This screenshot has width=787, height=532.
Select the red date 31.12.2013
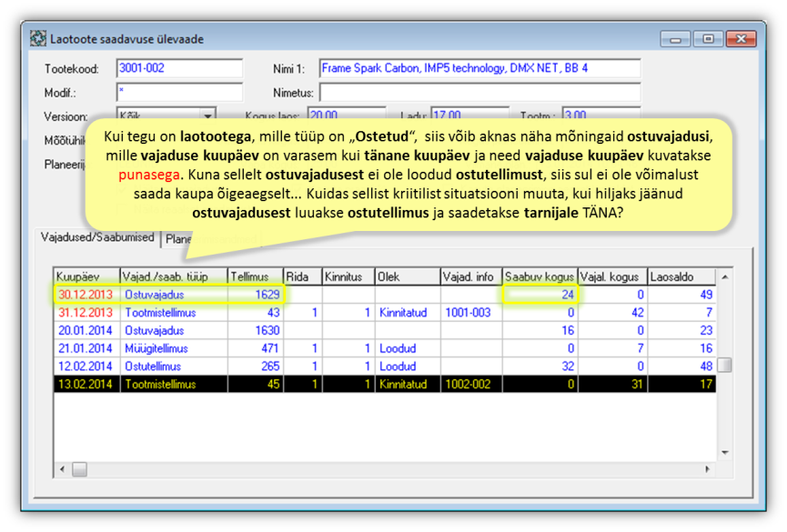[86, 313]
